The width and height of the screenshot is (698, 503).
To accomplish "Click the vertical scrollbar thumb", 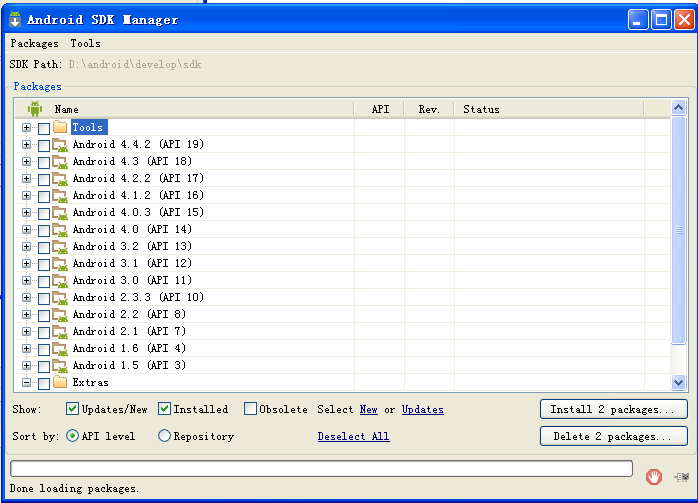I will (x=678, y=230).
